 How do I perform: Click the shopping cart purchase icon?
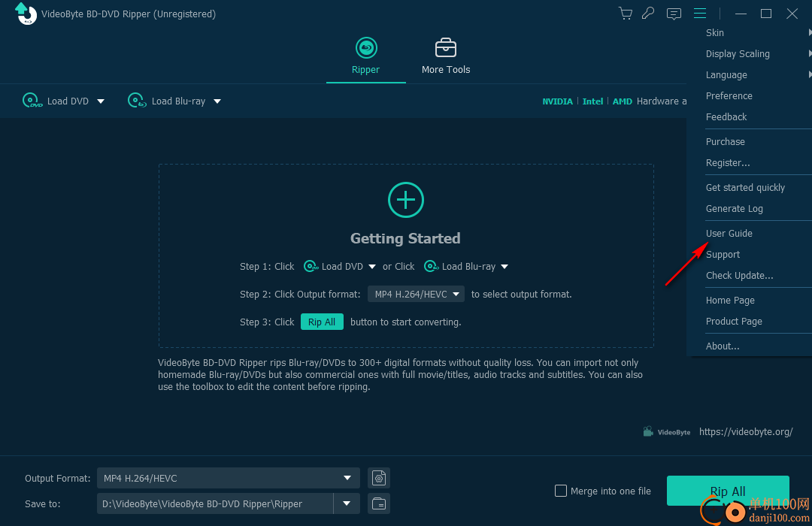tap(625, 14)
